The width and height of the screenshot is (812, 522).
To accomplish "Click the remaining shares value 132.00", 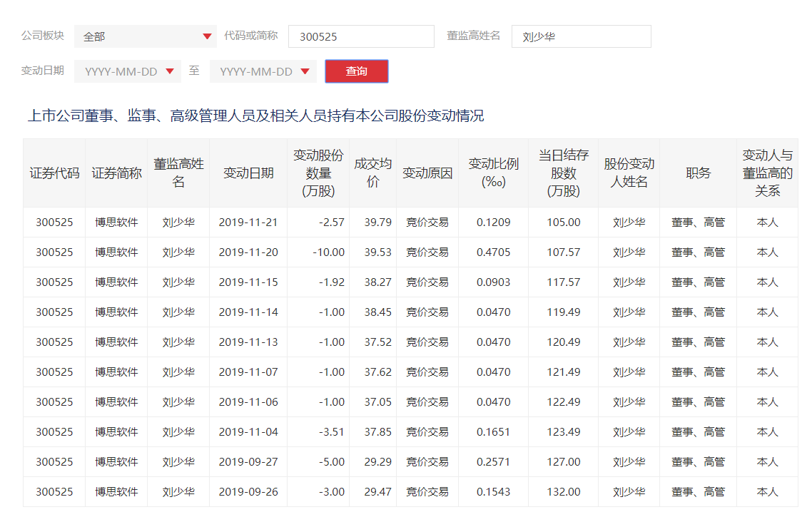I will (564, 492).
